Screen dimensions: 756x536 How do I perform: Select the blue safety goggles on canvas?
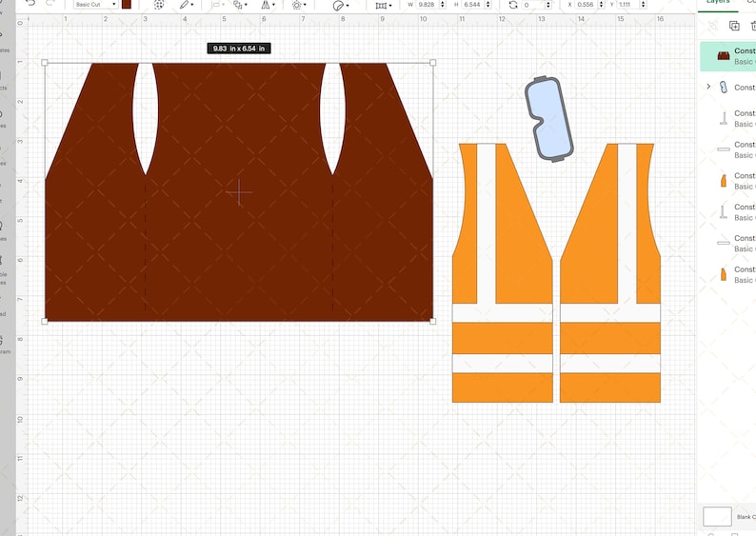coord(549,119)
